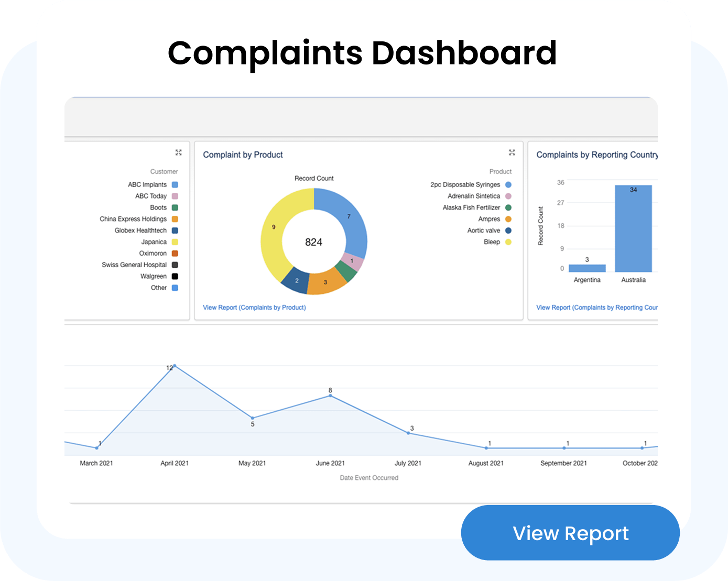Screen dimensions: 728x581
Task: Click the Alaska Fish Fertilizer legend dot
Action: (508, 207)
